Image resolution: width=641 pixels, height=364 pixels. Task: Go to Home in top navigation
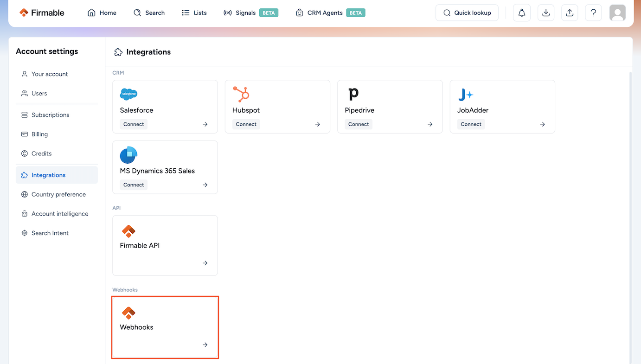(102, 13)
